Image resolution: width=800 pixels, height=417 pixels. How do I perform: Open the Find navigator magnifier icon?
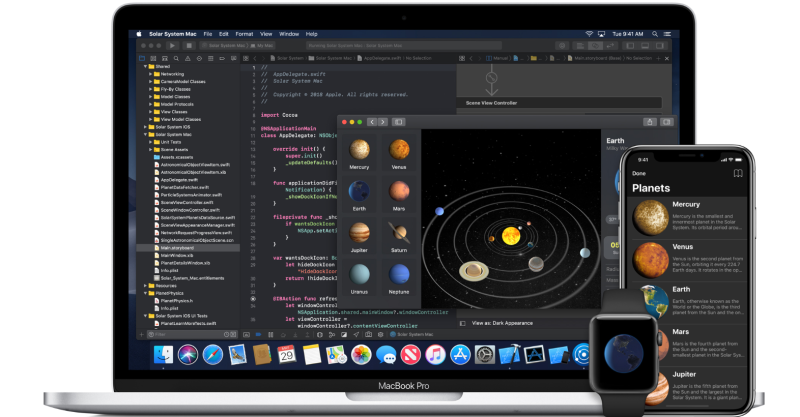coord(176,58)
